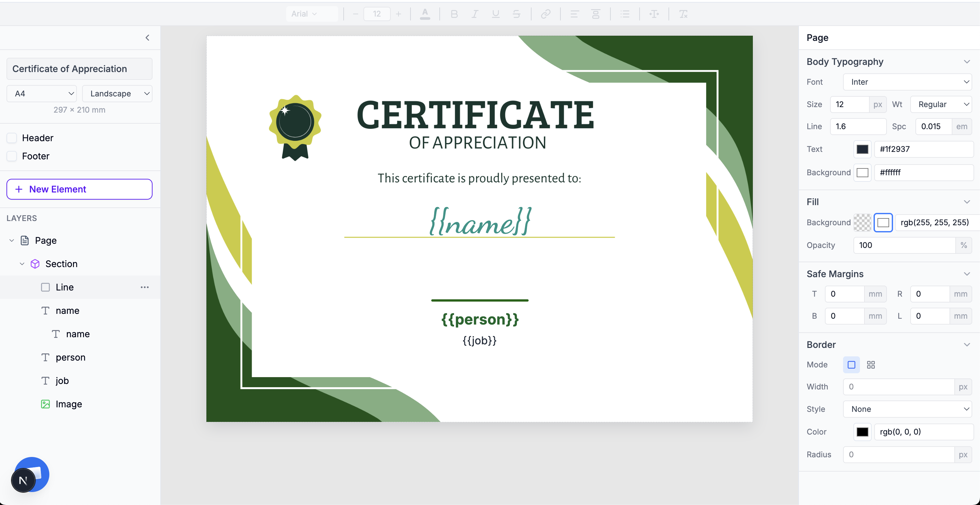Collapse the Section layer in the tree
Screen dimensions: 980x505
click(x=21, y=264)
